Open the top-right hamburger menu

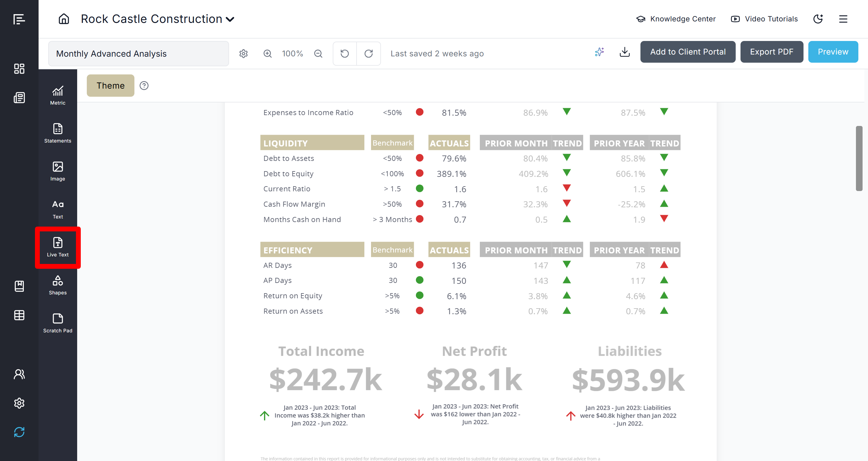pos(843,19)
